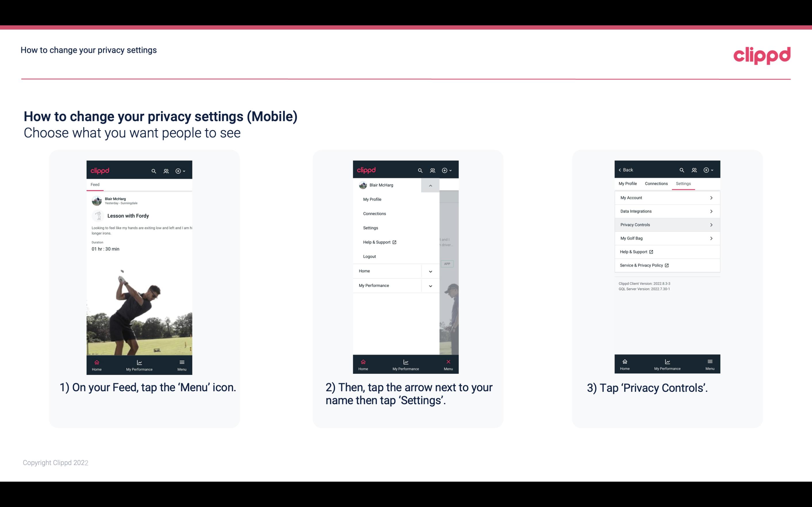
Task: Open Privacy Controls in settings menu
Action: (667, 224)
